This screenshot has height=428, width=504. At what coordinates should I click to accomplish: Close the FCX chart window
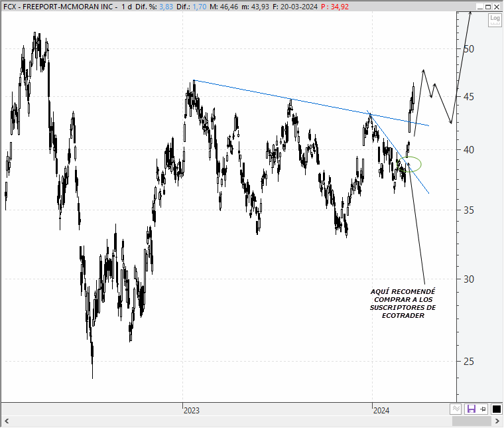496,7
